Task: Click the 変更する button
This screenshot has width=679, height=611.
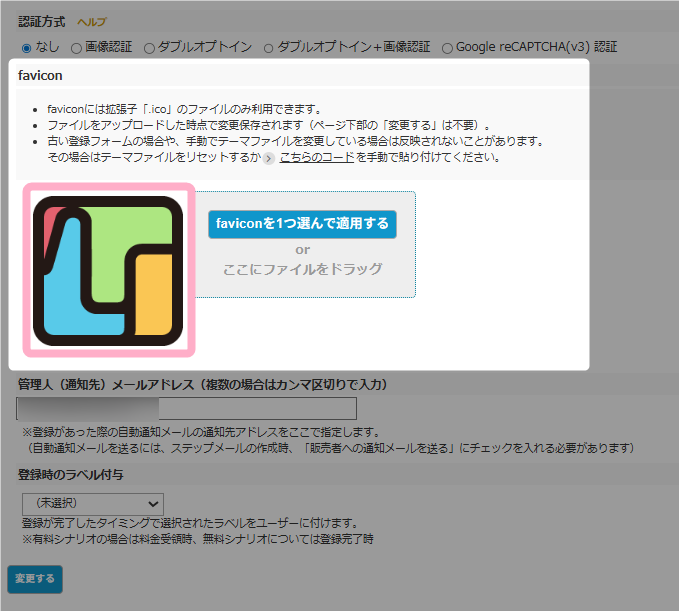Action: click(35, 579)
